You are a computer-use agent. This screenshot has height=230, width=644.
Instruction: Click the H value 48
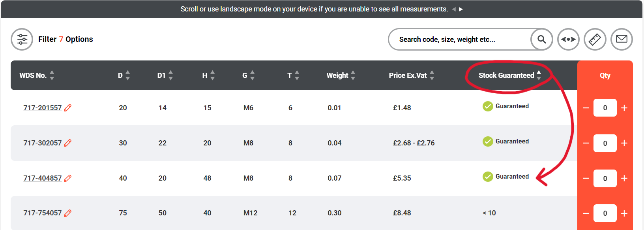click(207, 178)
